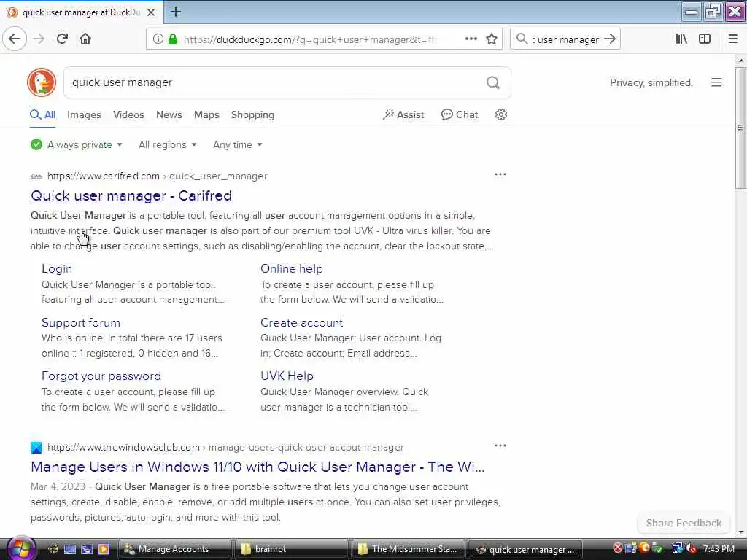747x560 pixels.
Task: Open brainrot folder in taskbar
Action: 292,549
